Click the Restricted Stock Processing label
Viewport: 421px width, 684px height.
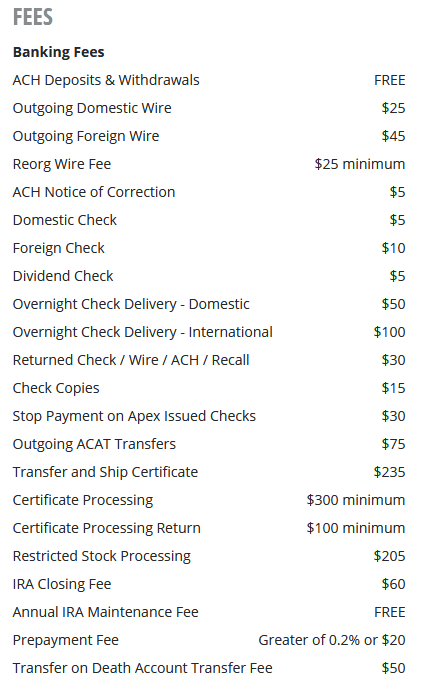(x=102, y=556)
